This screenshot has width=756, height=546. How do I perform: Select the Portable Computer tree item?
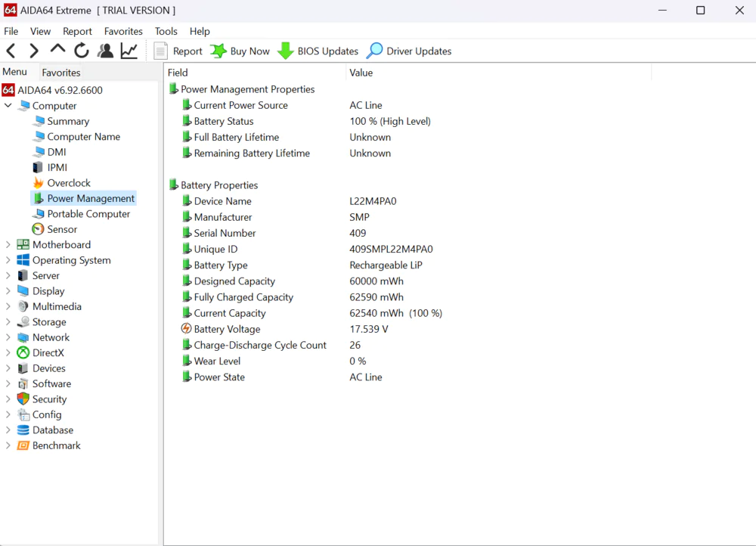click(82, 214)
